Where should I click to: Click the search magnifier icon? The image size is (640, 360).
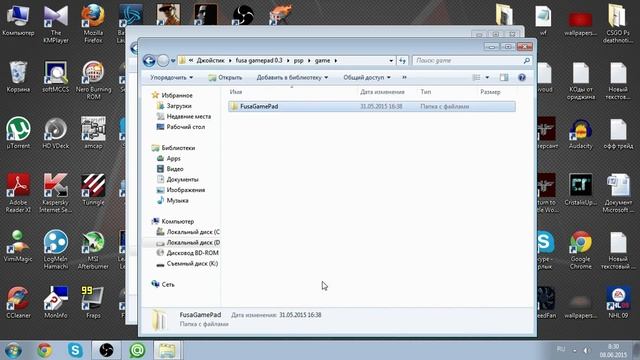tap(527, 61)
